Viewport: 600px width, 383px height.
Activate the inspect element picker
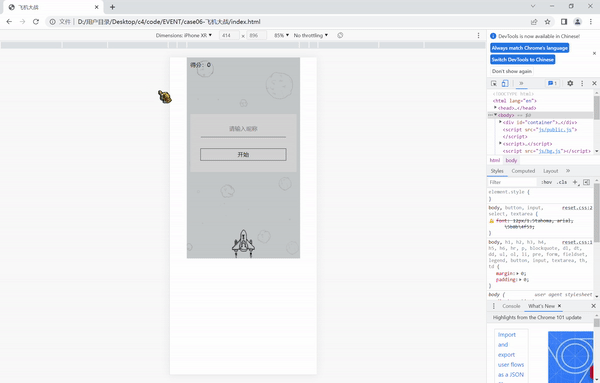click(494, 83)
